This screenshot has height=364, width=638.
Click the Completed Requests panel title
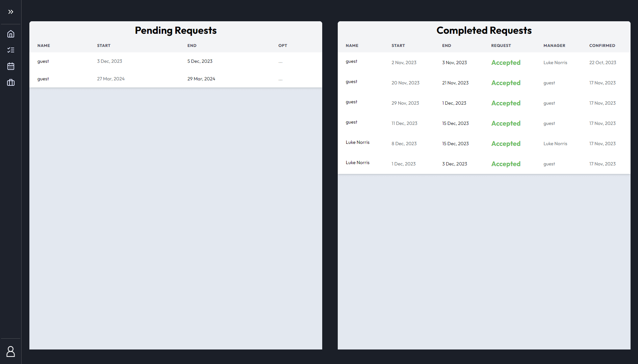coord(484,30)
